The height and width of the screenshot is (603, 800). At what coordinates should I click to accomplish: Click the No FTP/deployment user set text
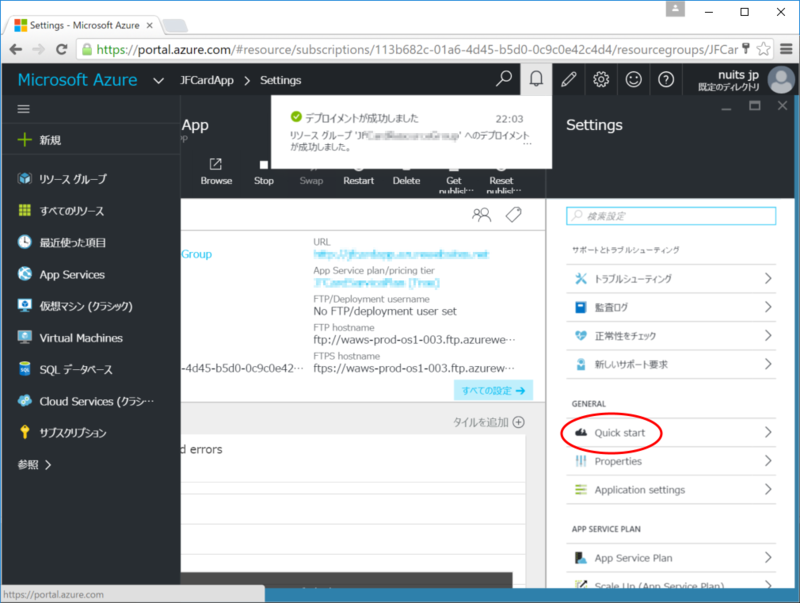coord(385,311)
